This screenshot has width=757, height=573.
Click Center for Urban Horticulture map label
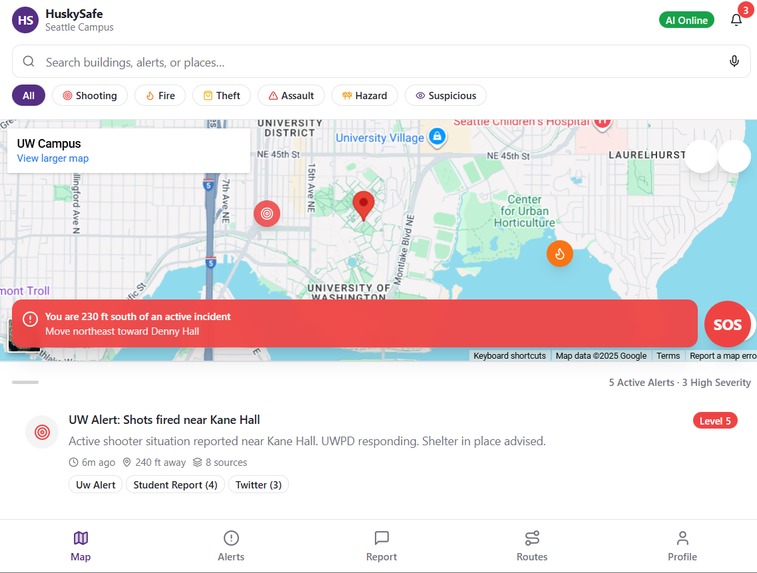524,211
